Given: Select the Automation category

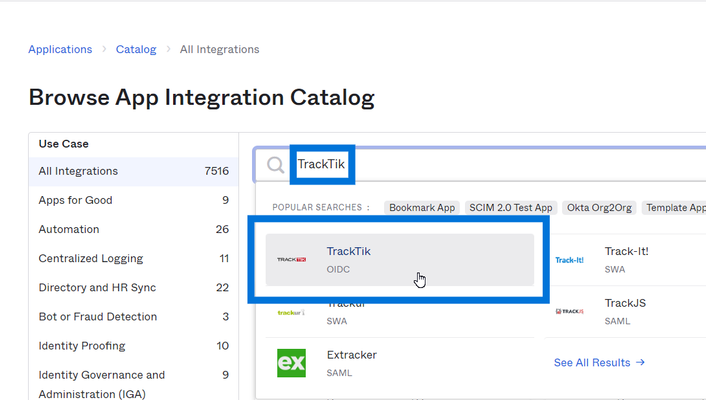Looking at the screenshot, I should (133, 229).
